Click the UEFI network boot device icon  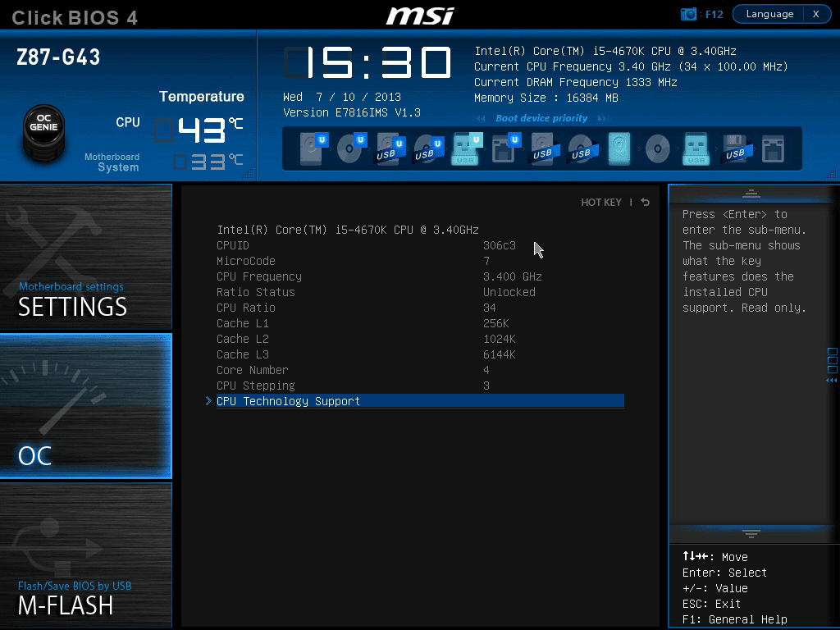[504, 149]
